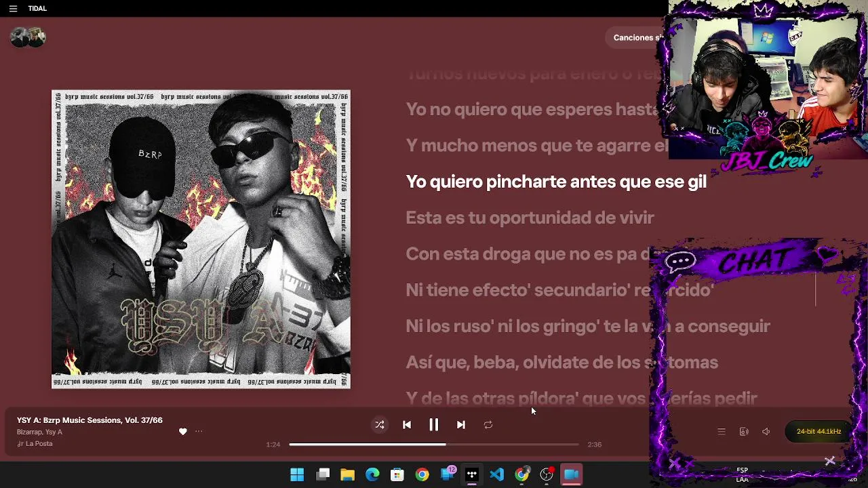Jump to lyric 'Ni los ruso' ni los gringo'
This screenshot has height=488, width=868.
tap(588, 326)
